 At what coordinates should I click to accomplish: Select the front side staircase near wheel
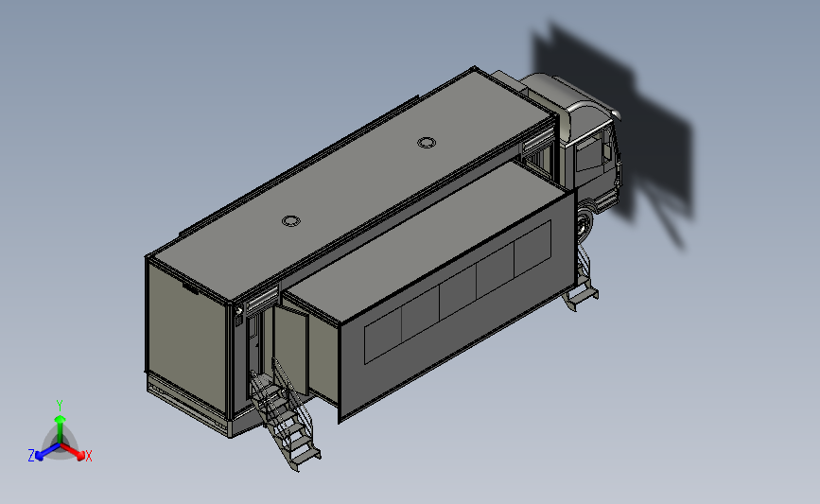tap(582, 280)
